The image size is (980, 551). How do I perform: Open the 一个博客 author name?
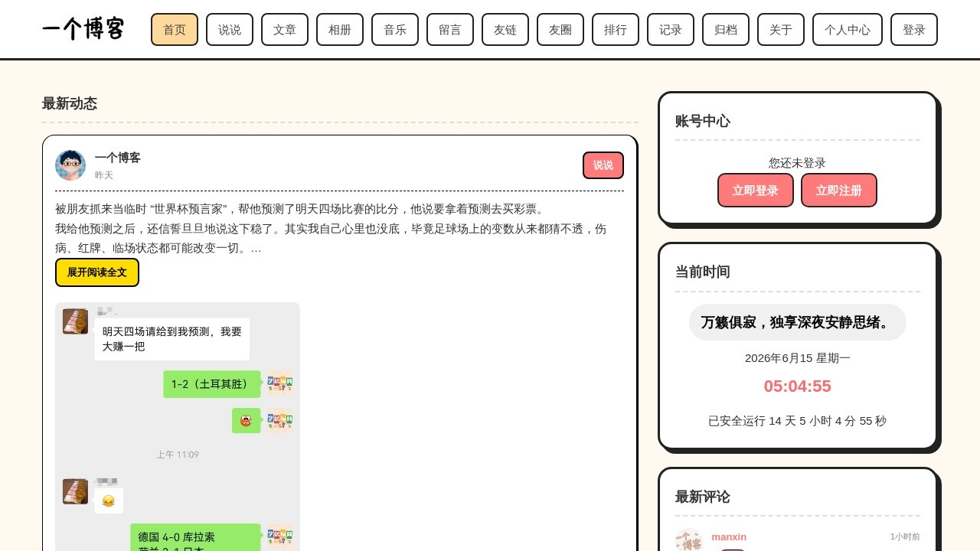[118, 158]
